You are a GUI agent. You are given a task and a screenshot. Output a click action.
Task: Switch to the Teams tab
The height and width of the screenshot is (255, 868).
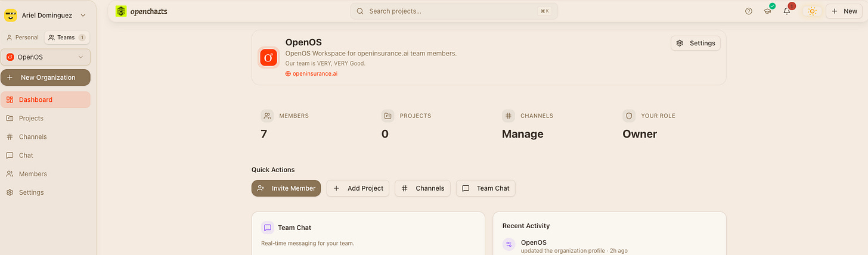67,38
